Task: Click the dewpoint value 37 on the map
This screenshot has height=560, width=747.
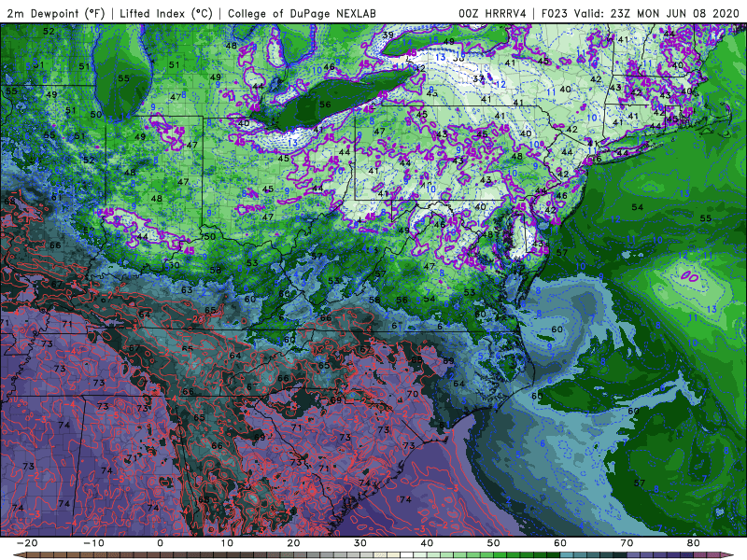Action: point(478,78)
